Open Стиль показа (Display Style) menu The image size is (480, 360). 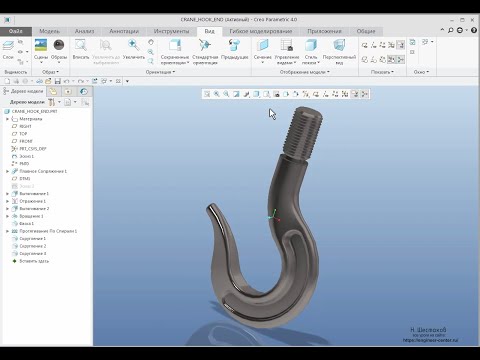click(311, 51)
